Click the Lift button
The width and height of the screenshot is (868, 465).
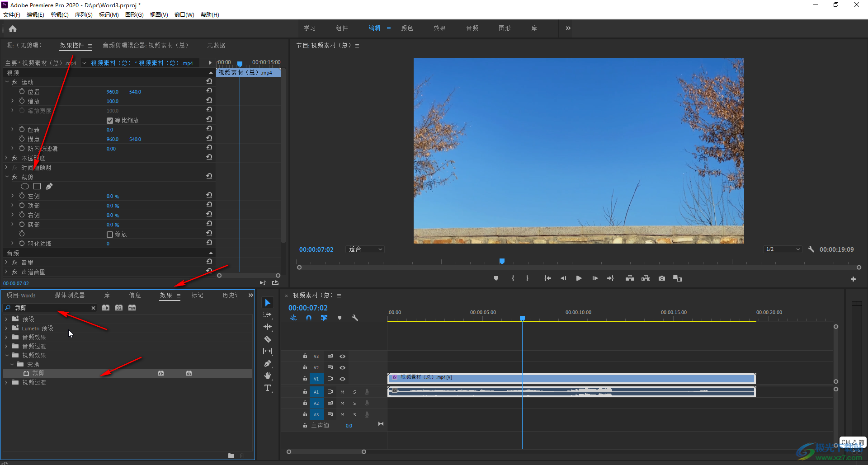pos(630,278)
